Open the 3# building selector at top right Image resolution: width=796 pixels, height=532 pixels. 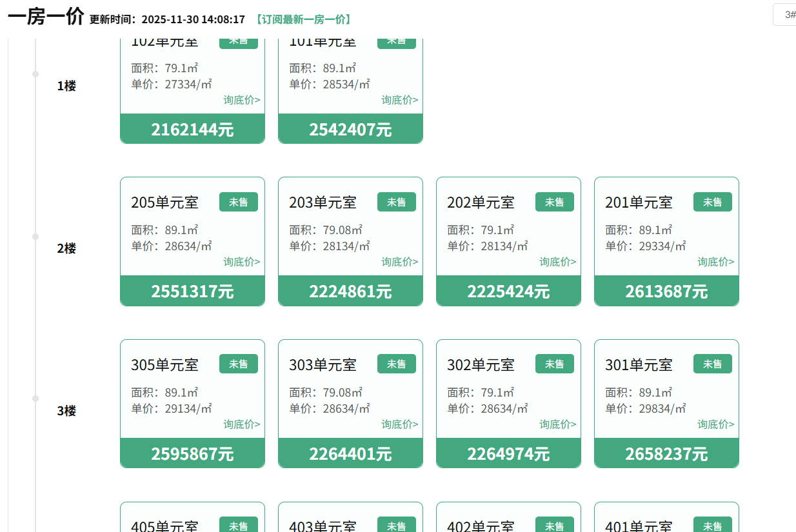786,15
